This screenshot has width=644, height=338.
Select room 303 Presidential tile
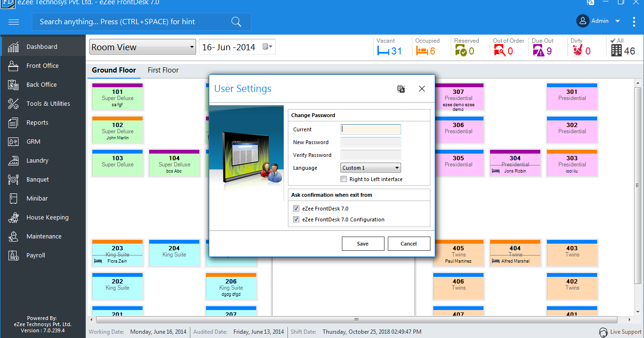(x=572, y=163)
